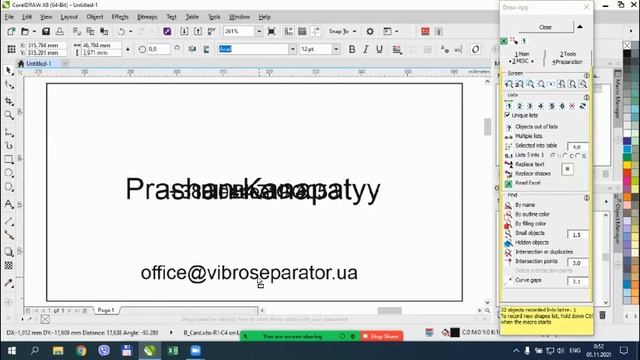Open the zoom level dropdown
640x360 pixels.
(259, 31)
